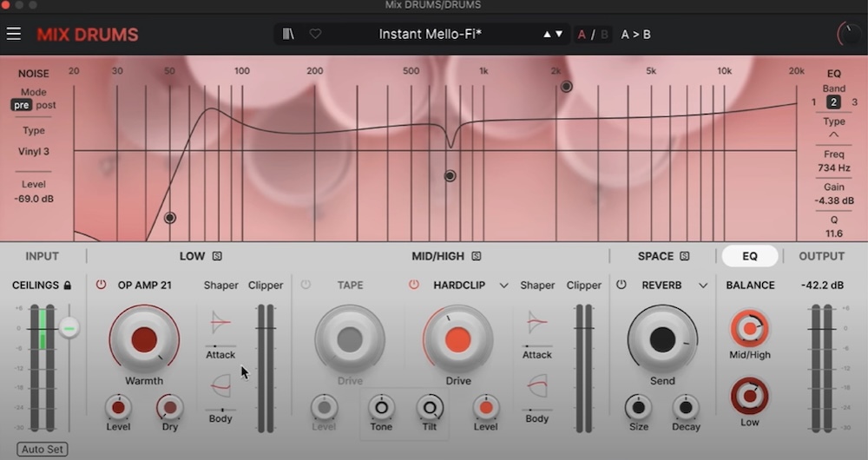The image size is (868, 460).
Task: Click the input ceiling slider handle
Action: (69, 327)
